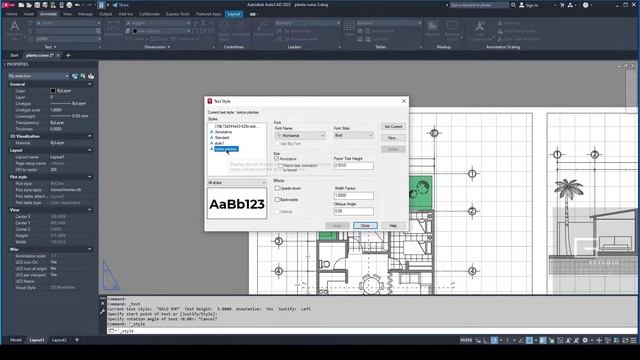Toggle the PAPER space button in status bar

pyautogui.click(x=466, y=340)
